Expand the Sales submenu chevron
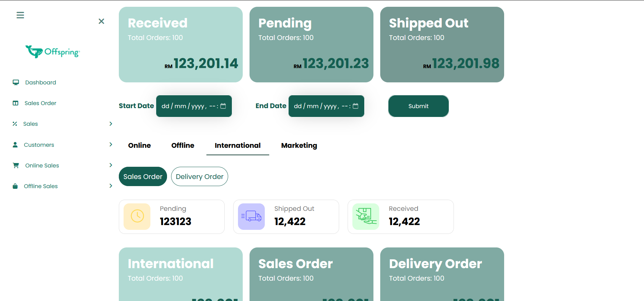The height and width of the screenshot is (301, 644). pos(111,124)
